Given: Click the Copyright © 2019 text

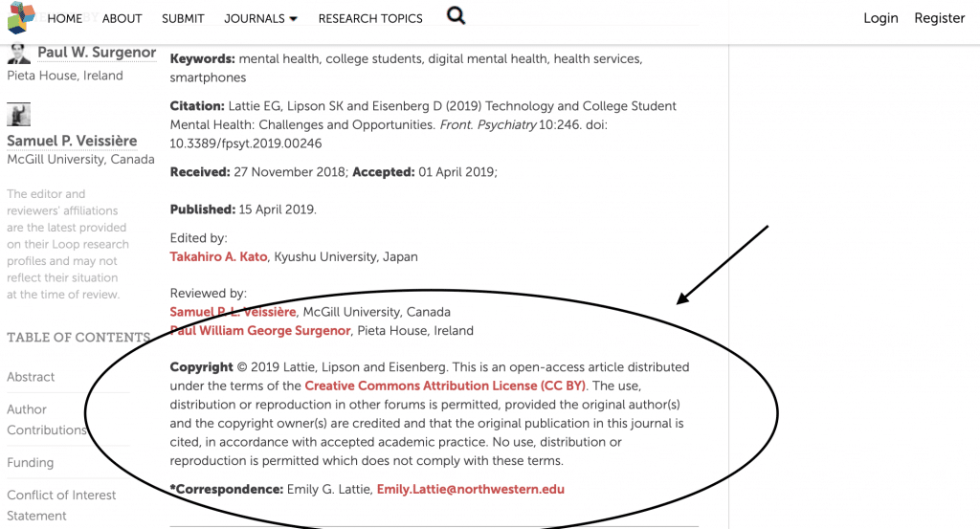Looking at the screenshot, I should [x=224, y=366].
